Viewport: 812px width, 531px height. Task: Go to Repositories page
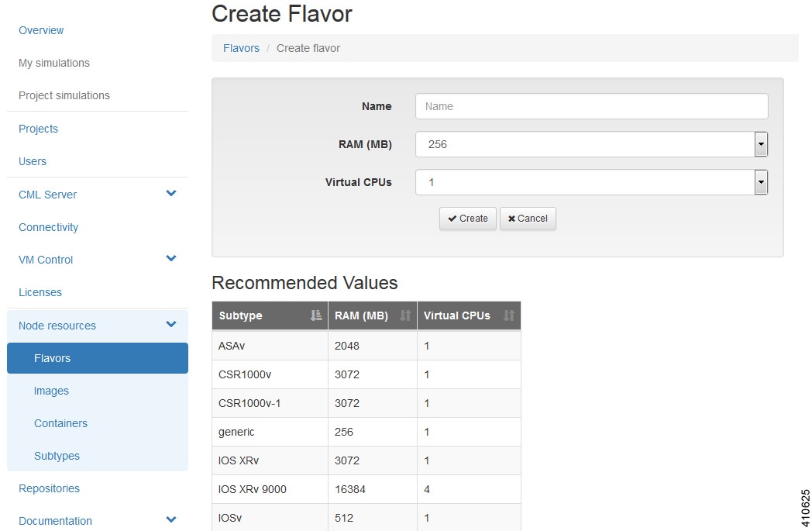(x=49, y=488)
